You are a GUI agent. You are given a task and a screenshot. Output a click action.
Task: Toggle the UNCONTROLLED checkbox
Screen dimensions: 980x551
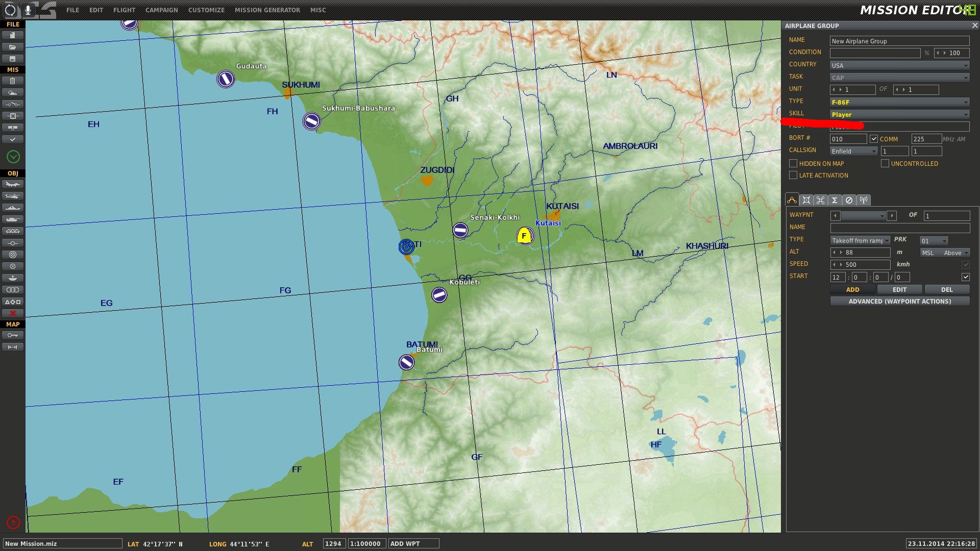tap(885, 163)
